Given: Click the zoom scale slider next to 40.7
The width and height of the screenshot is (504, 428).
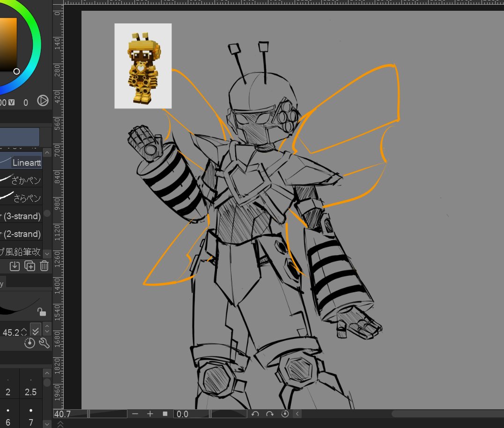Looking at the screenshot, I should click(108, 414).
